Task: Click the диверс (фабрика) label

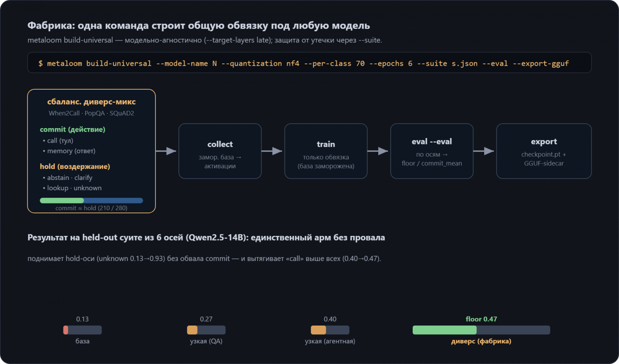Action: (x=481, y=341)
